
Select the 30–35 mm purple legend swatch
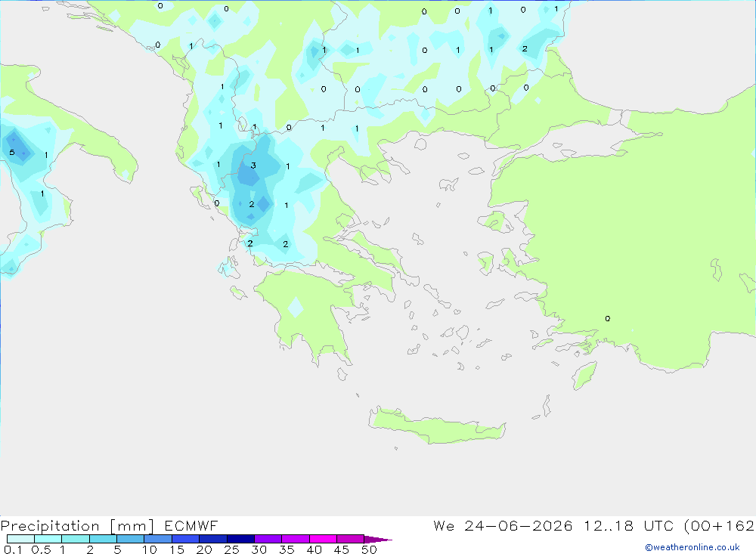(x=268, y=539)
